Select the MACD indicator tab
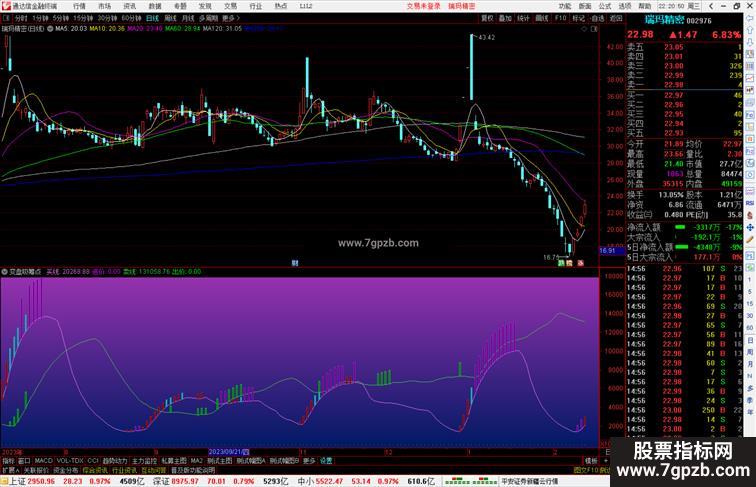This screenshot has height=487, width=756. tap(43, 461)
